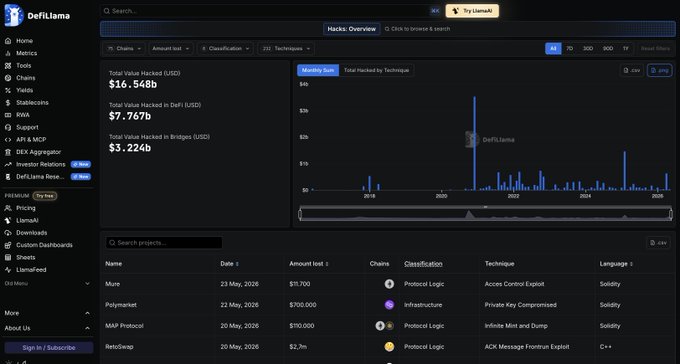Switch to Total Hacked by Technique tab

376,70
